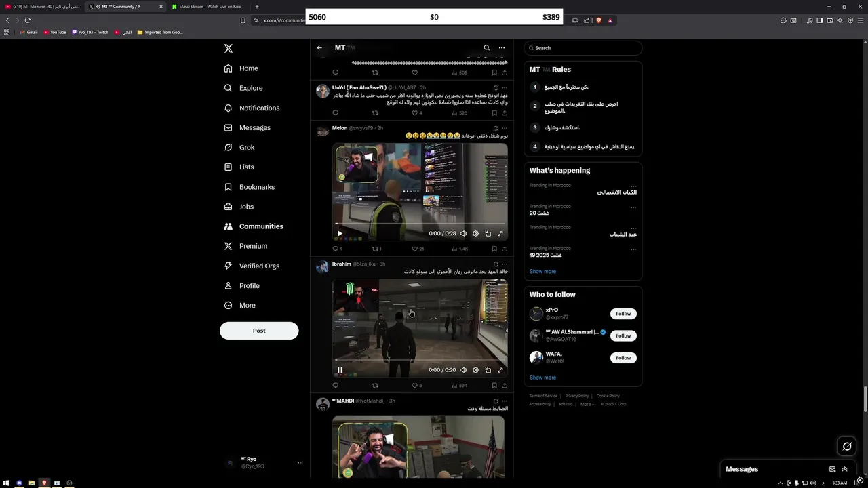This screenshot has width=868, height=488.
Task: Go back with the community header arrow
Action: [x=319, y=48]
